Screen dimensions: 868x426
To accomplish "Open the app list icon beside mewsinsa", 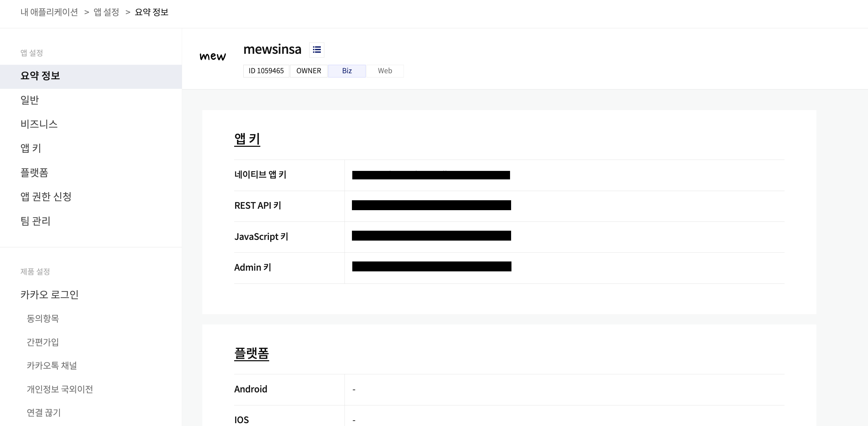I will tap(317, 50).
